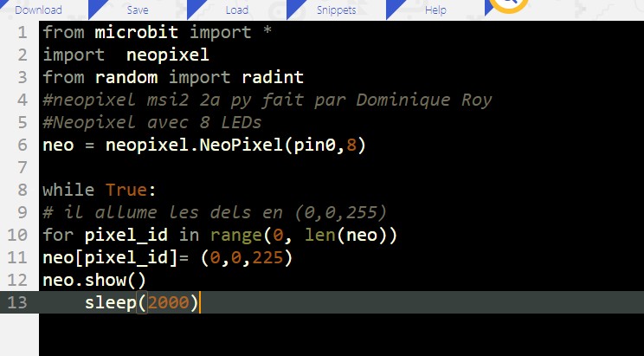644x356 pixels.
Task: Click 'NeoPixel' class name on line 6
Action: click(241, 146)
